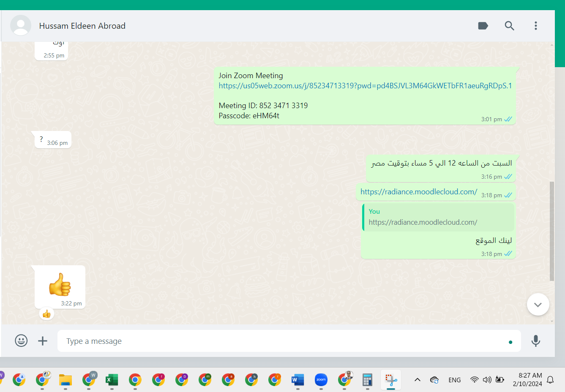Click the message input field
This screenshot has height=392, width=565.
(x=289, y=341)
